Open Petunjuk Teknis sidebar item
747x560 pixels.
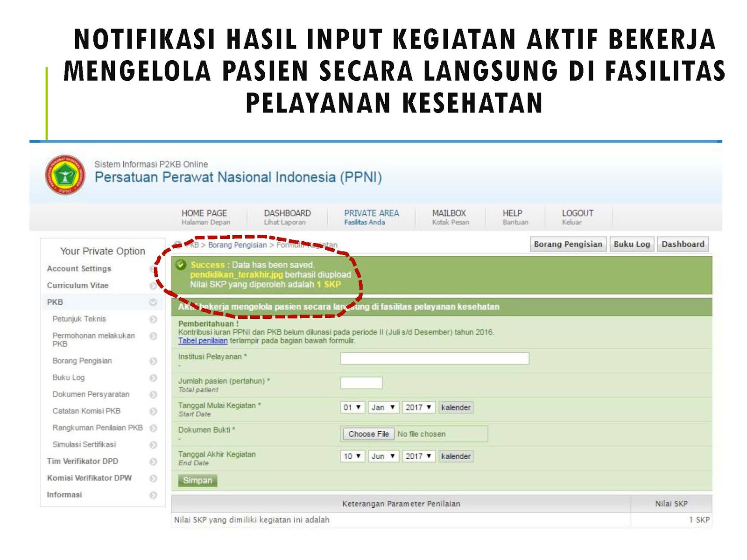point(79,319)
